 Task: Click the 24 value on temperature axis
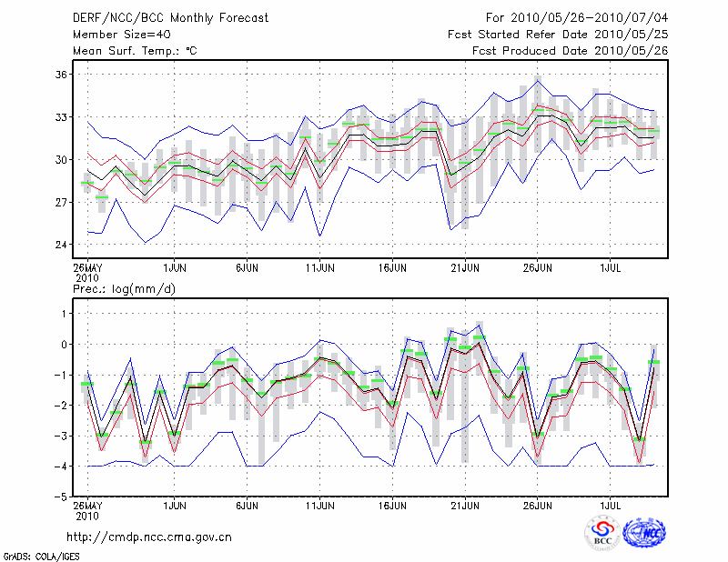[x=59, y=245]
